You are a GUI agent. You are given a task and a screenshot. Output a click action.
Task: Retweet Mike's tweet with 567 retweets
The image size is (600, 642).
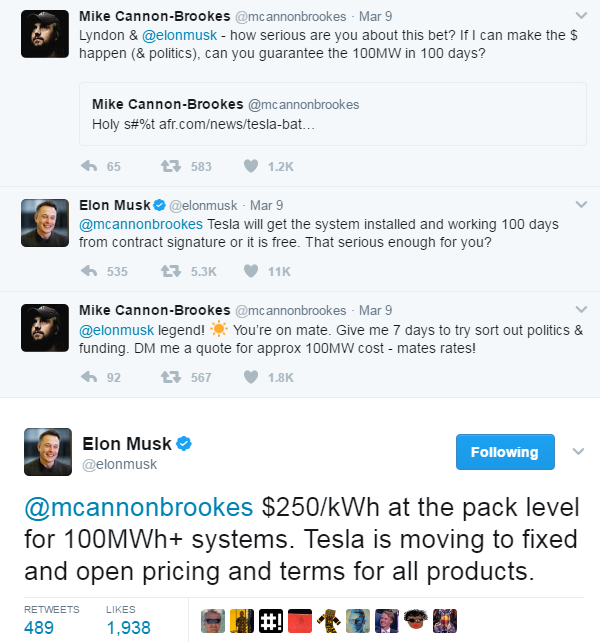pos(170,377)
